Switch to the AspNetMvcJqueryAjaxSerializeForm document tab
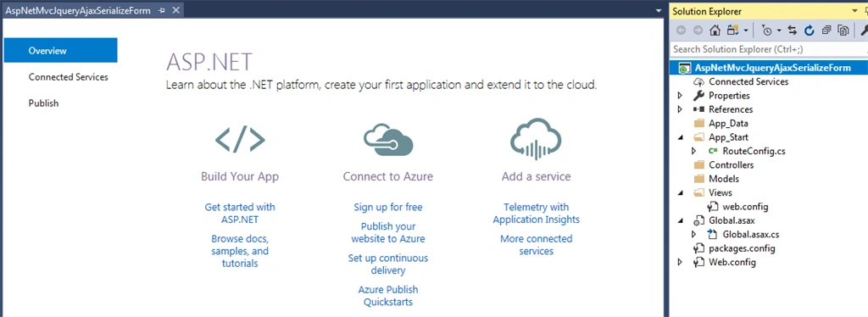 77,10
